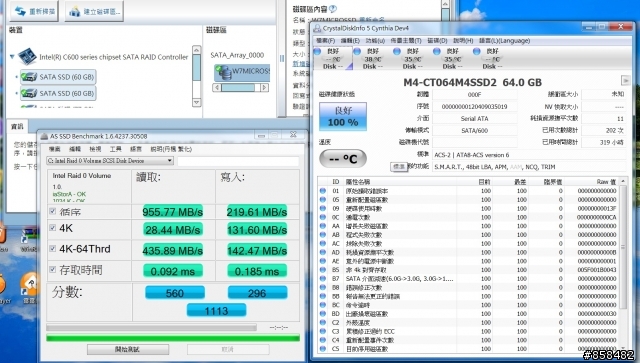Open 語言(L)(Language) menu in CrystalDiskInfo
Screen dimensions: 640x363
(504, 41)
